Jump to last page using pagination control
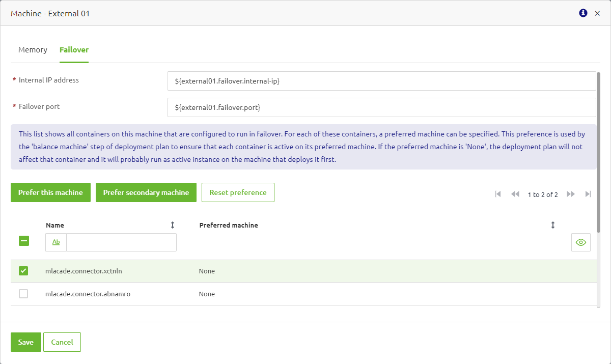The height and width of the screenshot is (364, 611). [x=588, y=194]
